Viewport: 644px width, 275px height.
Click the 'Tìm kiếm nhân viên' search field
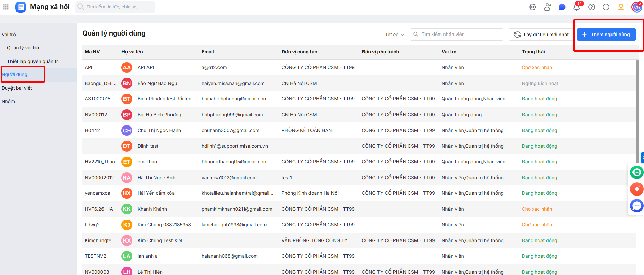coord(460,35)
